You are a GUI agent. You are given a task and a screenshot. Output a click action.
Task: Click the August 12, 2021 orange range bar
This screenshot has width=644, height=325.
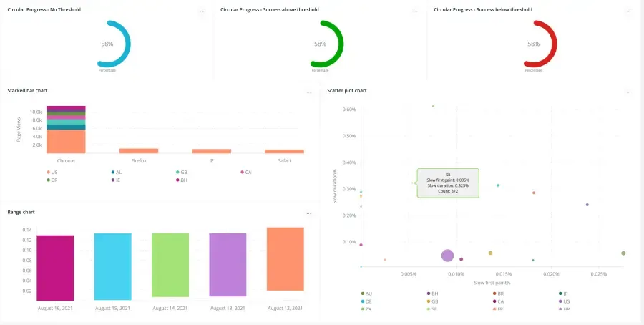click(285, 258)
